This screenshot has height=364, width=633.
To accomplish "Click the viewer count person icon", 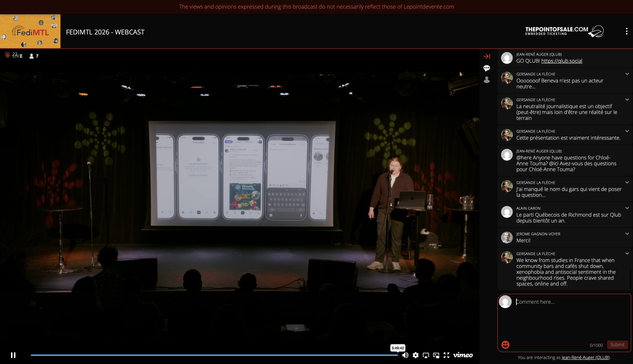I will (31, 56).
